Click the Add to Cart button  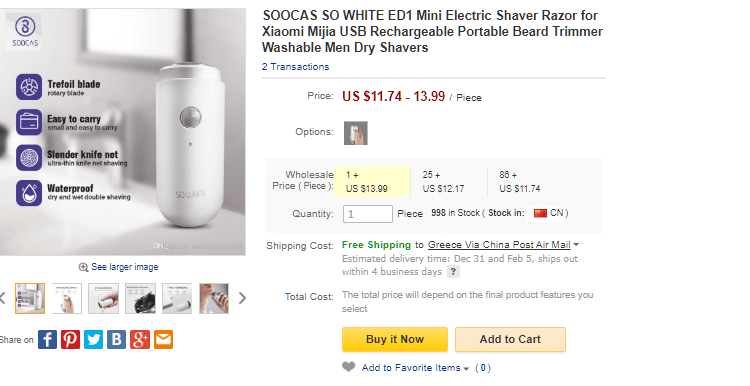(x=510, y=340)
